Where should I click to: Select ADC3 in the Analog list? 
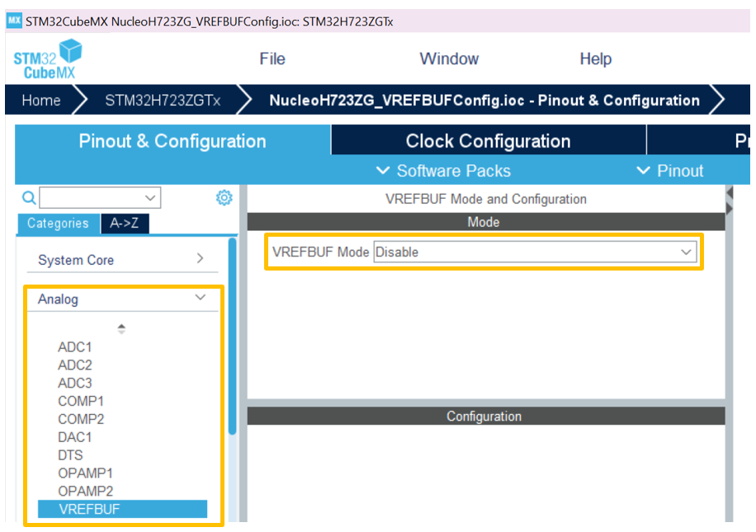coord(75,383)
